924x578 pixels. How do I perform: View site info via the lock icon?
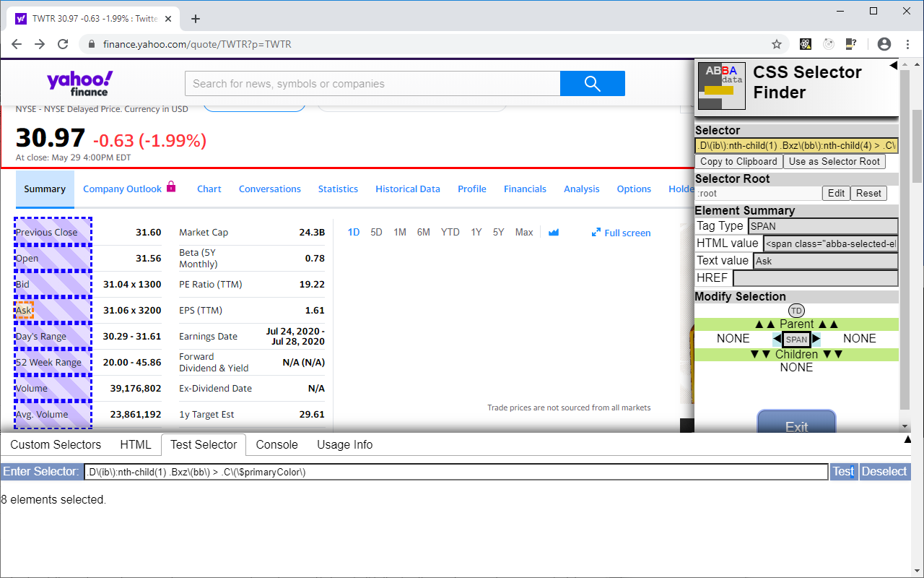pyautogui.click(x=92, y=44)
